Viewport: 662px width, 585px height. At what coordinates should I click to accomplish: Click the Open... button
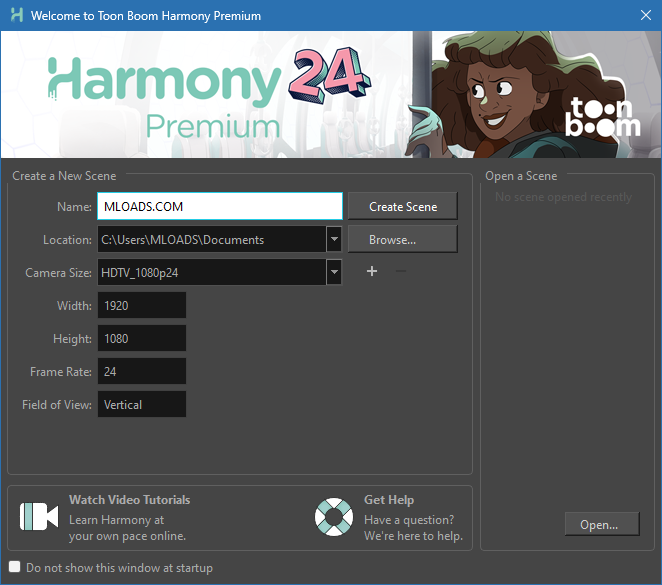coord(602,524)
